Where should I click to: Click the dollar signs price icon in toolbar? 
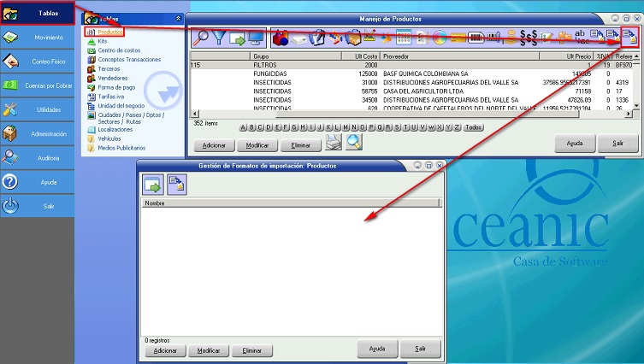[529, 37]
